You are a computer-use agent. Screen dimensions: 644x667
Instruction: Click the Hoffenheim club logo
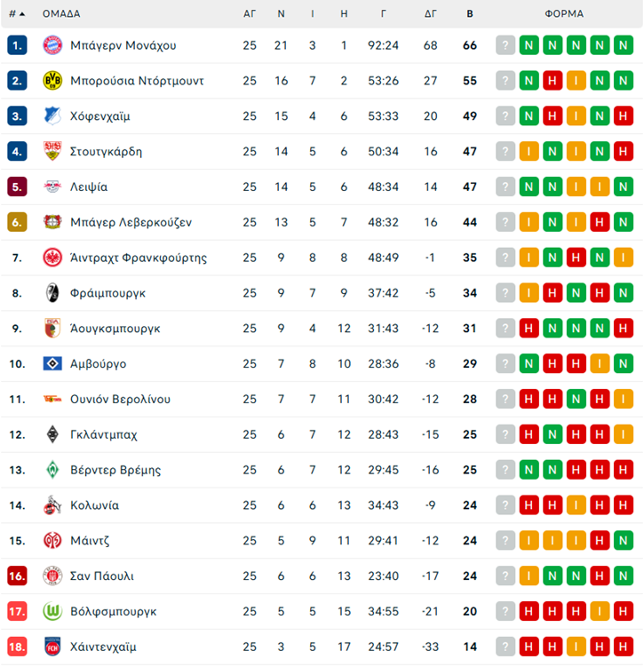pos(52,116)
